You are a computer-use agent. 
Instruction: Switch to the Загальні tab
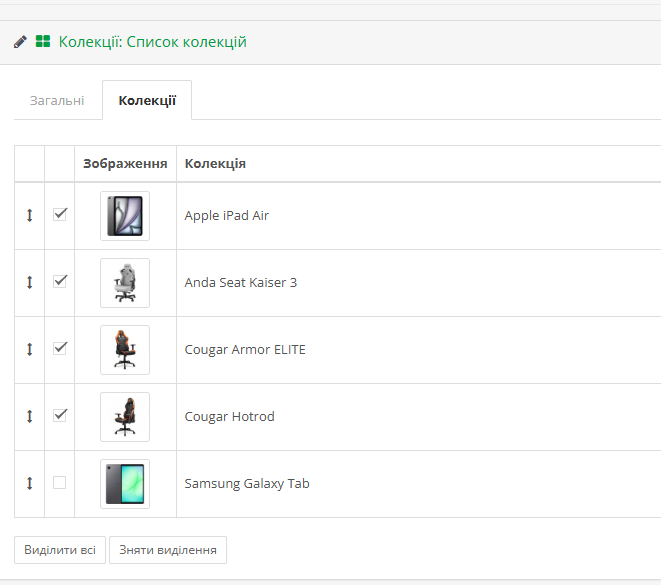pos(57,100)
